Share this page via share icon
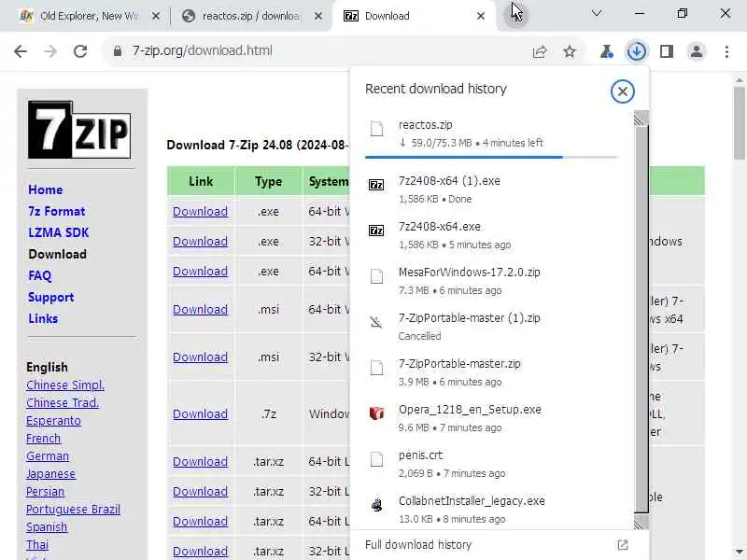The width and height of the screenshot is (747, 560). tap(540, 51)
